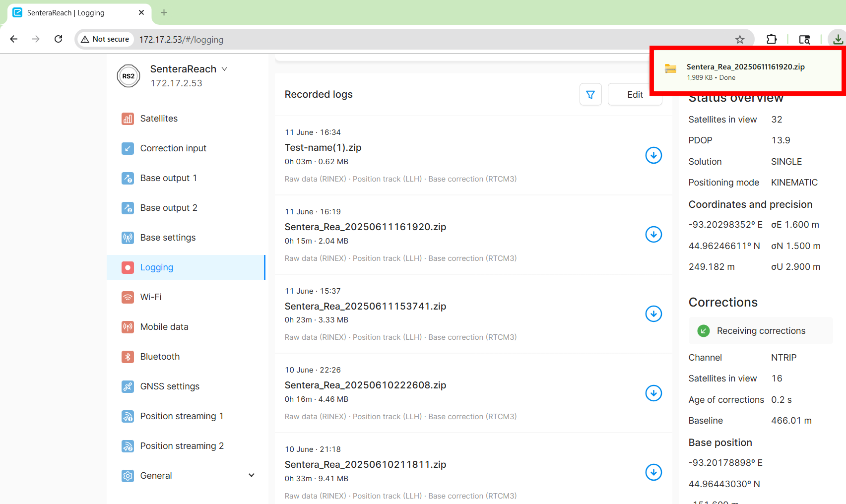Click the Wi-Fi sidebar icon
This screenshot has width=846, height=504.
click(x=128, y=297)
